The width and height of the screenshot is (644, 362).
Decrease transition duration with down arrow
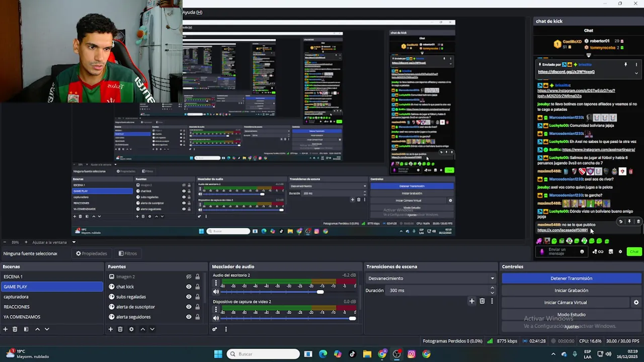pyautogui.click(x=492, y=293)
